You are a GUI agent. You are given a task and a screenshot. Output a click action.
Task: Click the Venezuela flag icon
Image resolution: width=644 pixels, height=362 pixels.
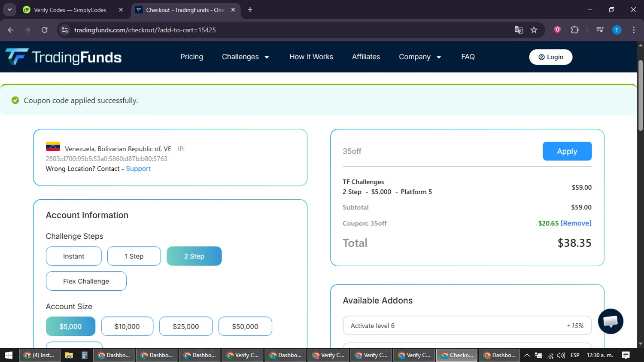coord(53,147)
